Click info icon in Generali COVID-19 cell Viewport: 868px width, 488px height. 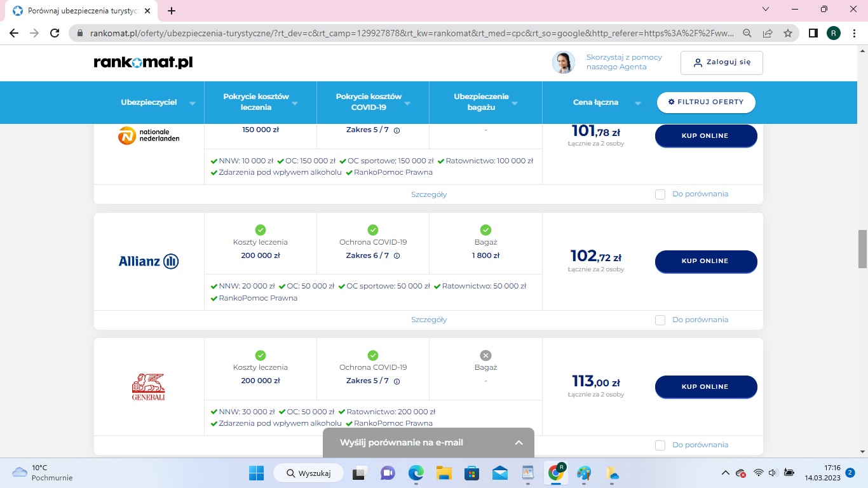coord(397,381)
